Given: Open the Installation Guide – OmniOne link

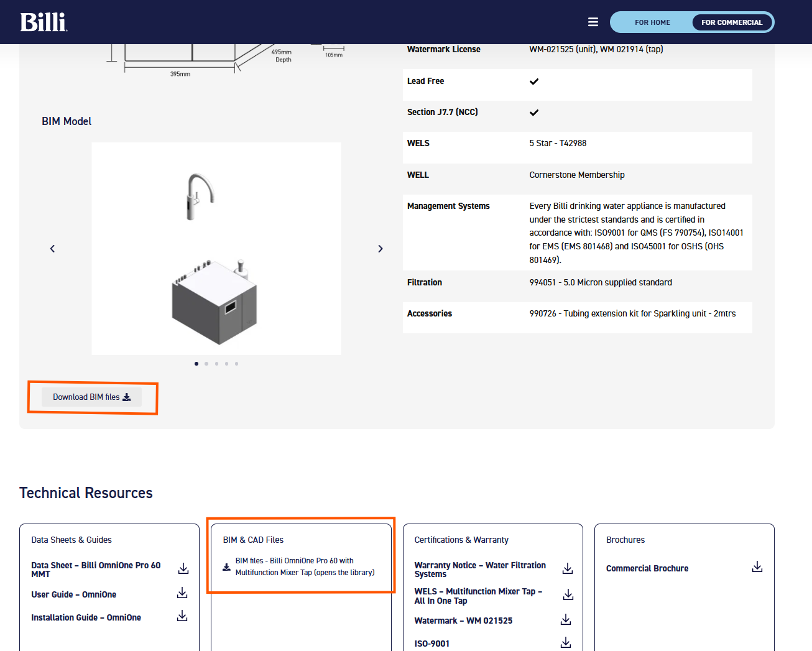Looking at the screenshot, I should click(86, 617).
